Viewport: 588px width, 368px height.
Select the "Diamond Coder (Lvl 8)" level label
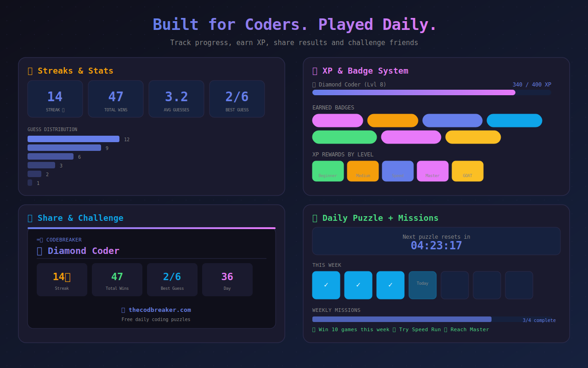[x=350, y=85]
